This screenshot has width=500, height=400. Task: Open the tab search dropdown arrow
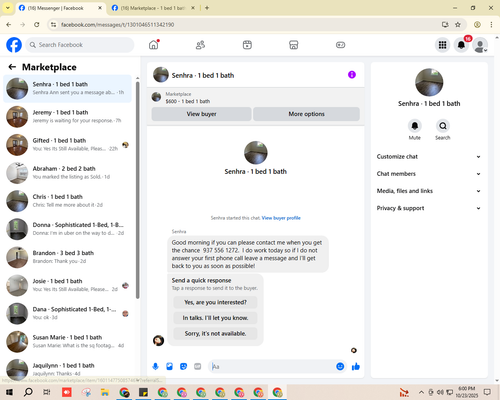[x=8, y=8]
